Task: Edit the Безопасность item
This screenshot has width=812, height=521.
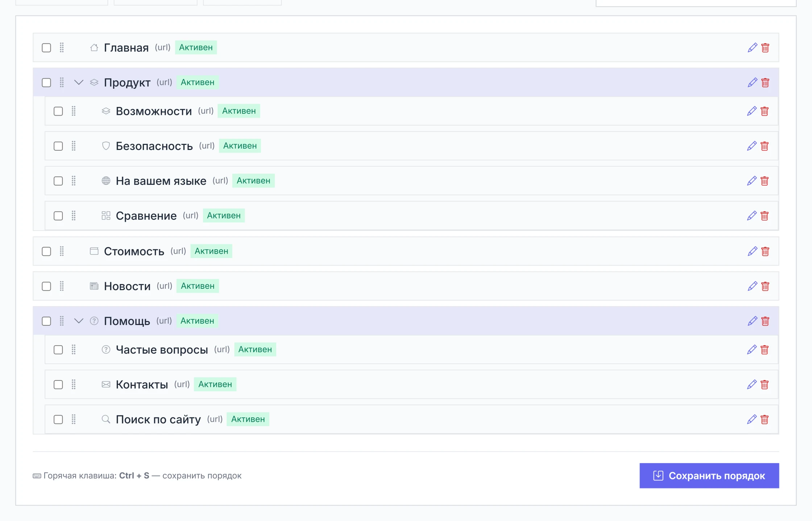Action: pos(752,146)
